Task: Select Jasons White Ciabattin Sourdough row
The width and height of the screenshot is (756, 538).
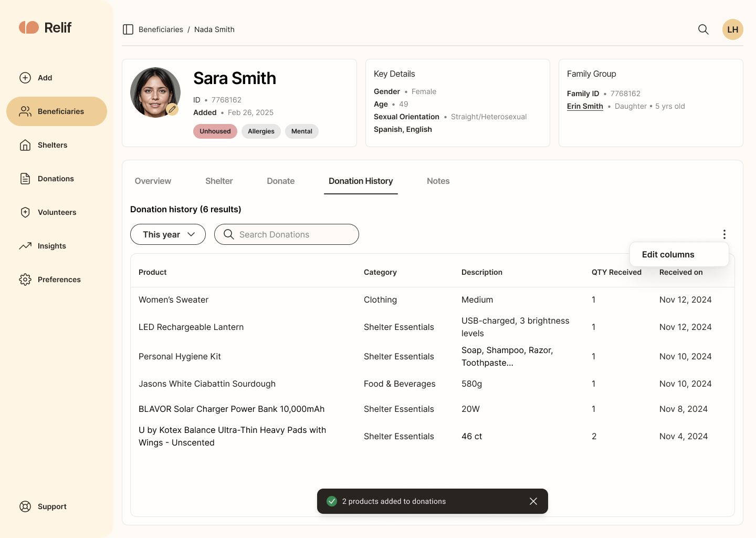Action: (433, 384)
